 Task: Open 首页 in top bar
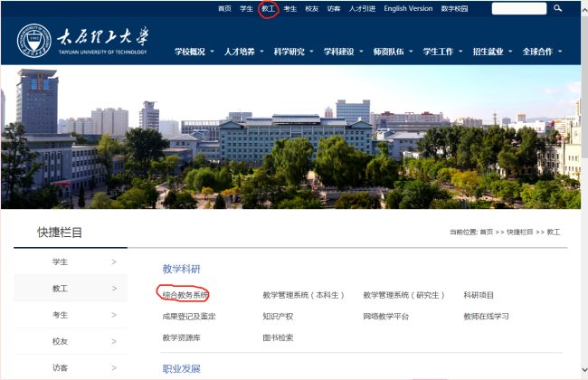(x=224, y=9)
